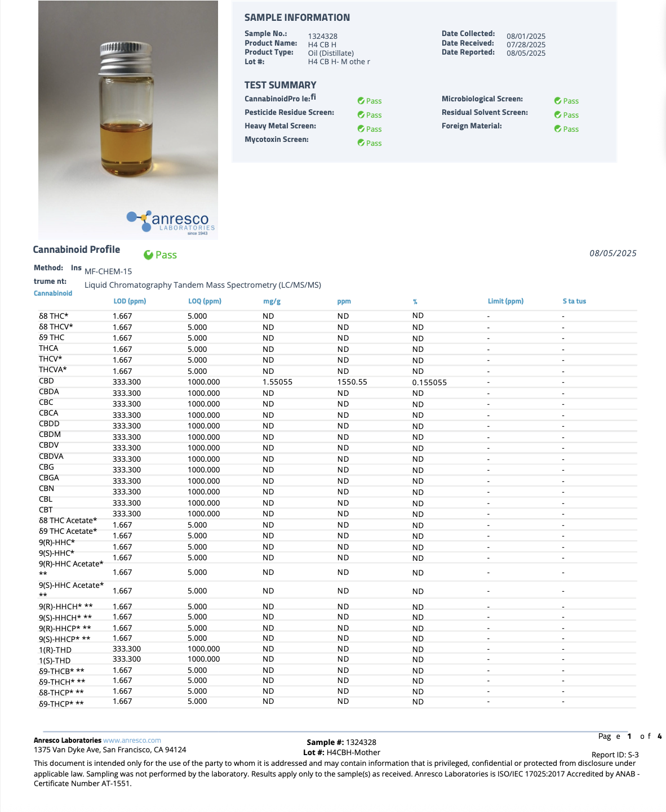Click the Limit (ppm) column header
This screenshot has width=666, height=812.
tap(505, 301)
